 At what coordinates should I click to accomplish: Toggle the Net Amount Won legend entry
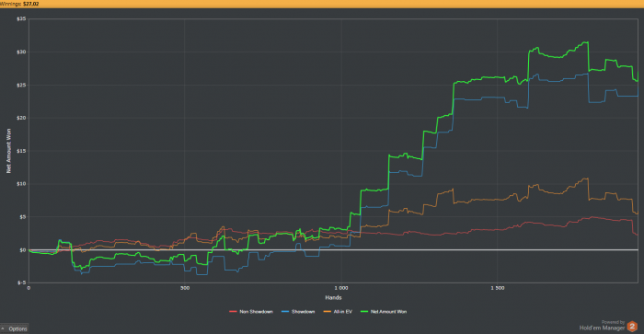pyautogui.click(x=384, y=312)
